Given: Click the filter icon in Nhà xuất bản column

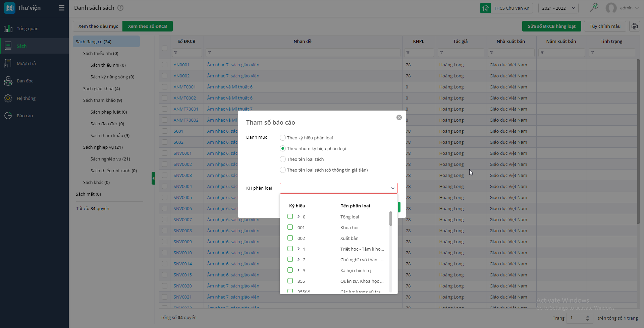Looking at the screenshot, I should 492,53.
